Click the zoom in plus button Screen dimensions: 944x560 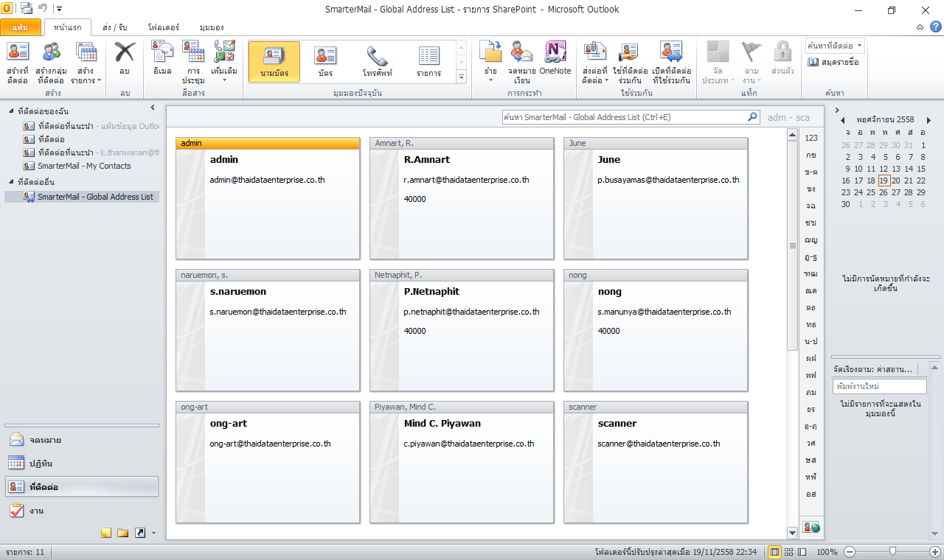pos(935,551)
